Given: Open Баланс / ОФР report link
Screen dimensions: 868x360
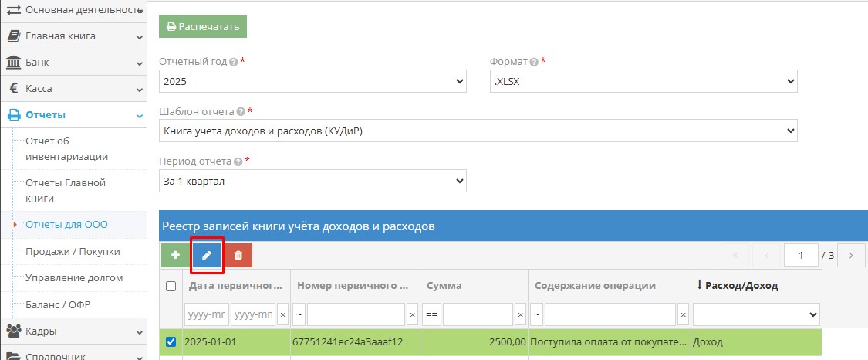Looking at the screenshot, I should tap(58, 304).
